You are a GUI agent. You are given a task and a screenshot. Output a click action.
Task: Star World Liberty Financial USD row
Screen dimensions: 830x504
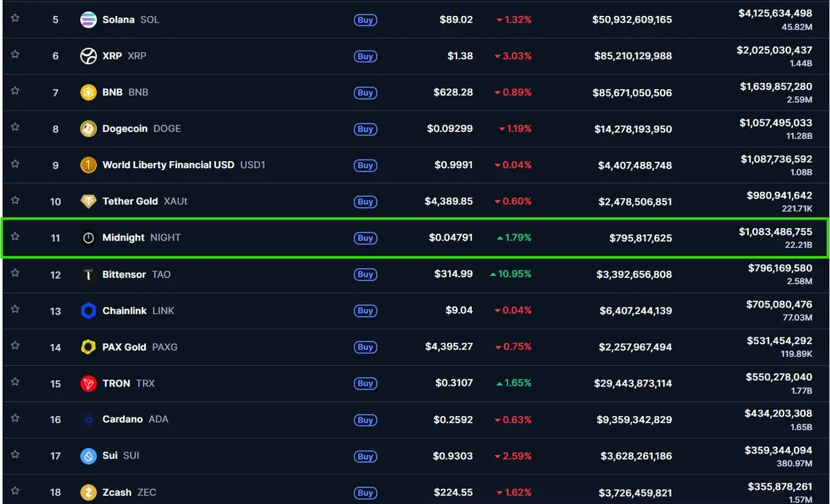(15, 164)
